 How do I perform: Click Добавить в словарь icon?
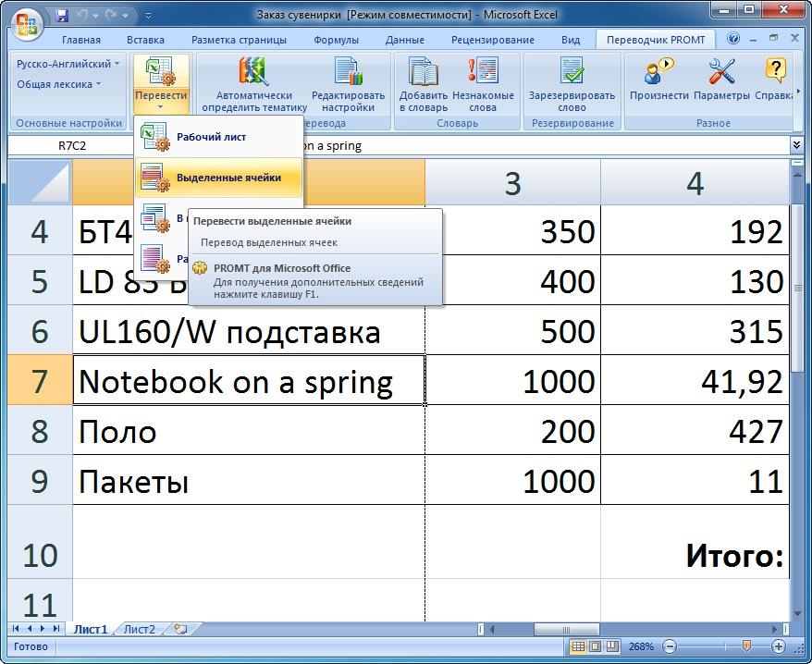pyautogui.click(x=423, y=71)
